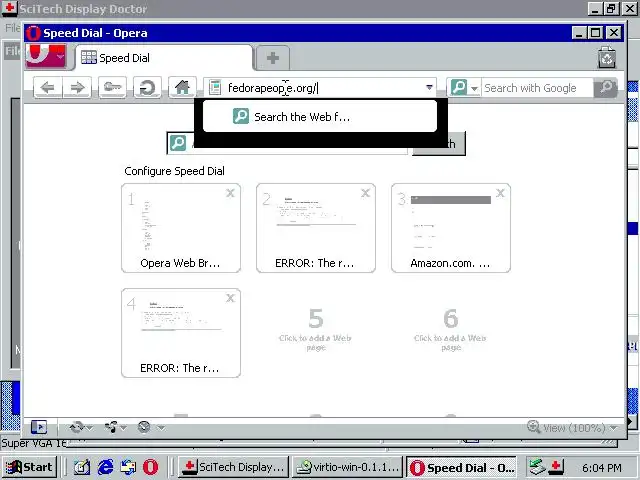
Task: Launch Opera from quick launch icon
Action: [x=150, y=467]
